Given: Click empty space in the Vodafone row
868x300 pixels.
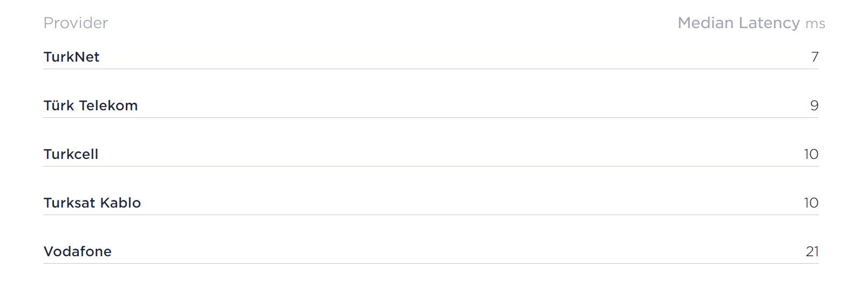Looking at the screenshot, I should coord(432,251).
